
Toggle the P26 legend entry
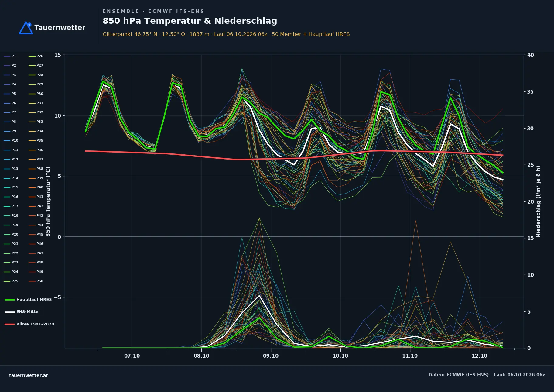point(36,56)
